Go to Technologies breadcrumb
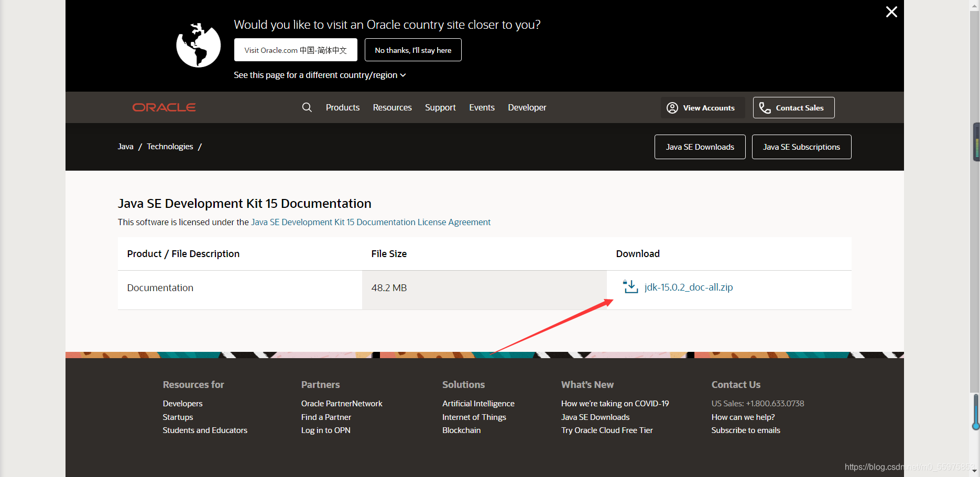Screen dimensions: 980x477 point(170,147)
